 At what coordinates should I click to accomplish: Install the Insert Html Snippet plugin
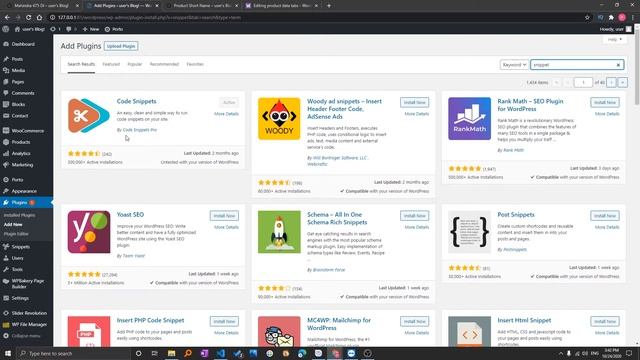click(604, 321)
